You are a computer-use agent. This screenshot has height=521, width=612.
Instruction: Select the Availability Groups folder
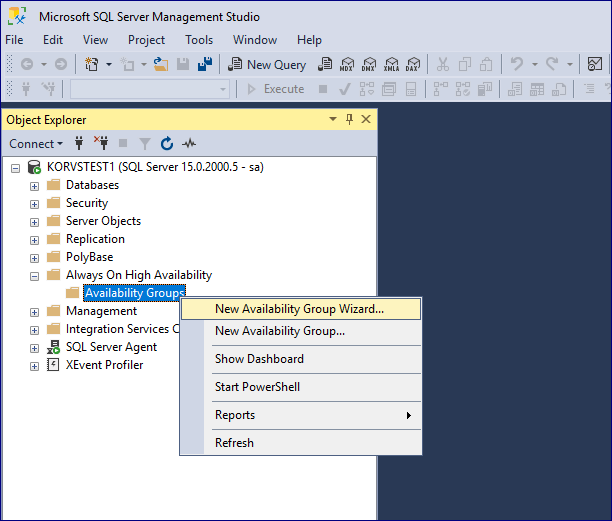[x=134, y=293]
